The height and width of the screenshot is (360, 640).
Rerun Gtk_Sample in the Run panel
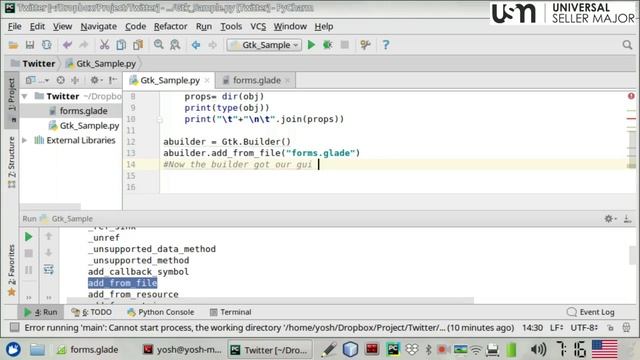pos(29,237)
